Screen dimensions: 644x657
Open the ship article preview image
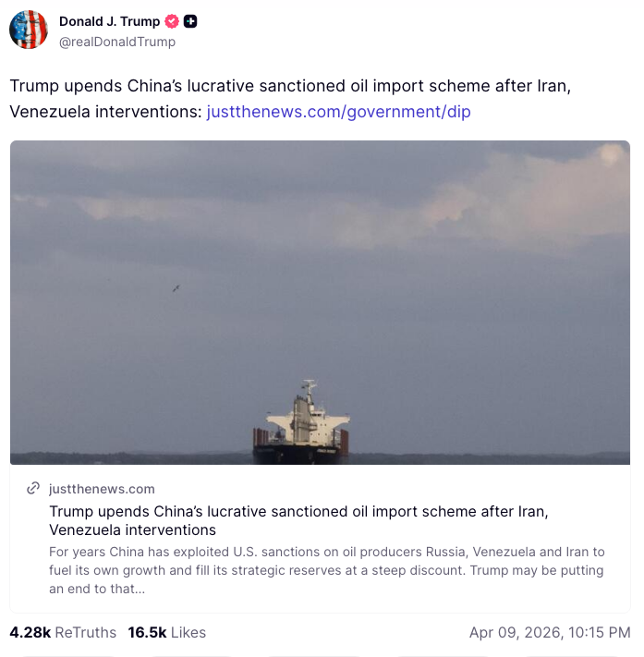[320, 302]
